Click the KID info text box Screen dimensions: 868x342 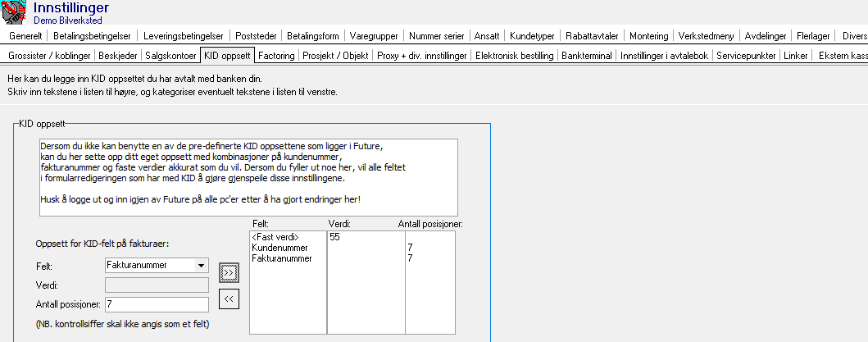[248, 177]
